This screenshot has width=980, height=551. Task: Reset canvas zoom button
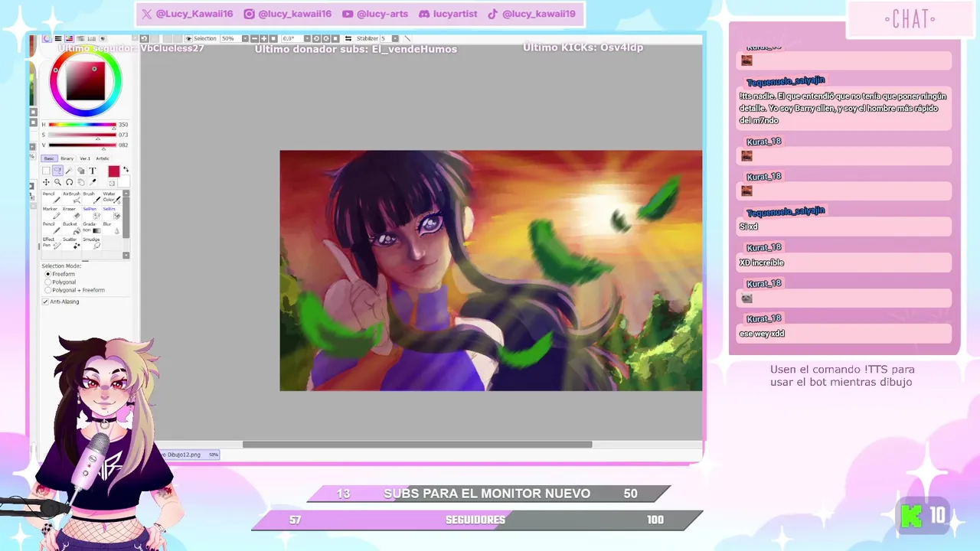click(273, 38)
